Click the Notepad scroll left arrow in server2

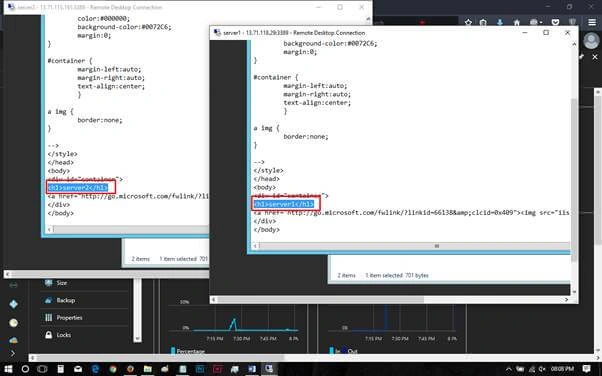coord(50,229)
